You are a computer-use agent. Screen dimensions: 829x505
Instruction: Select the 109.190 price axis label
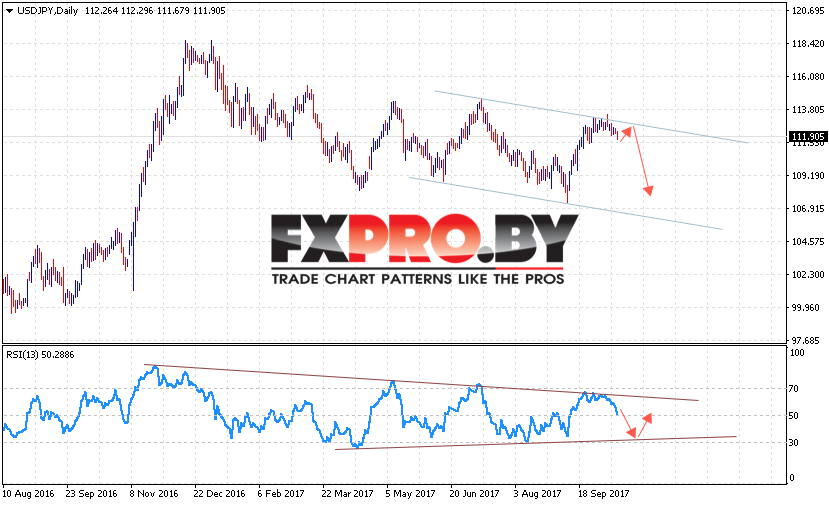pyautogui.click(x=808, y=176)
